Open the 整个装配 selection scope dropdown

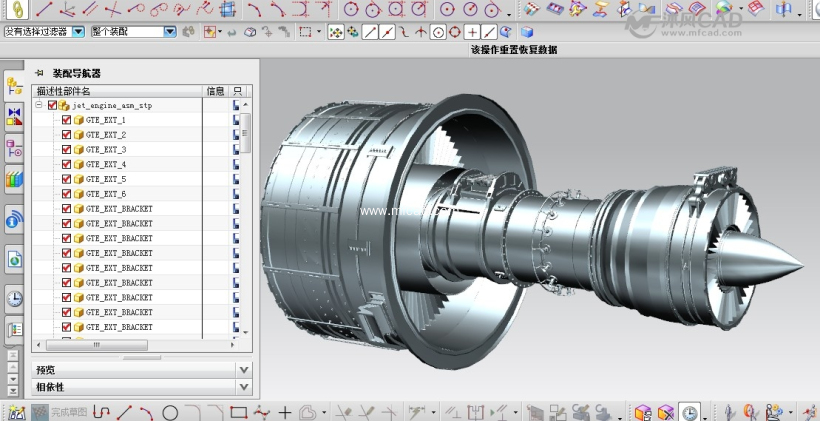[169, 32]
